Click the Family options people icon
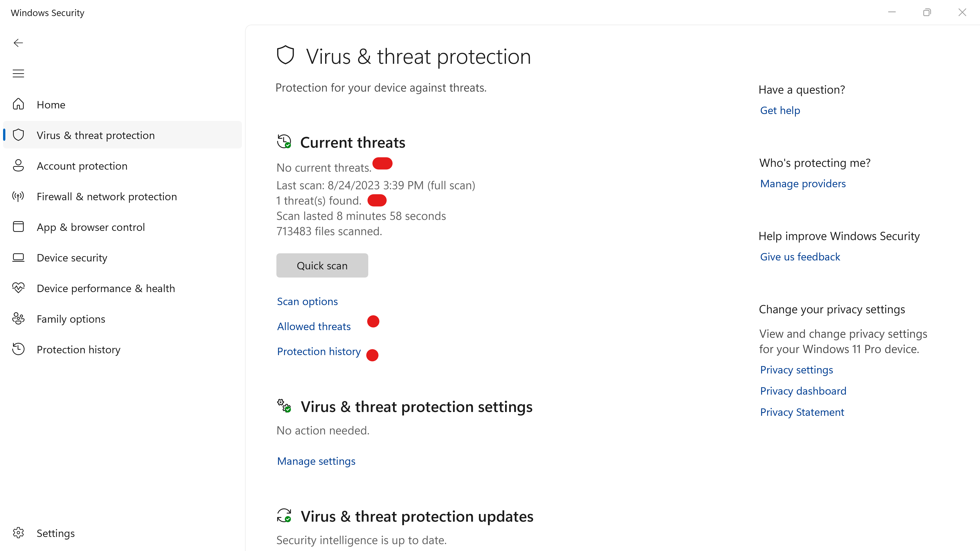Screen dimensions: 980x551 (18, 319)
